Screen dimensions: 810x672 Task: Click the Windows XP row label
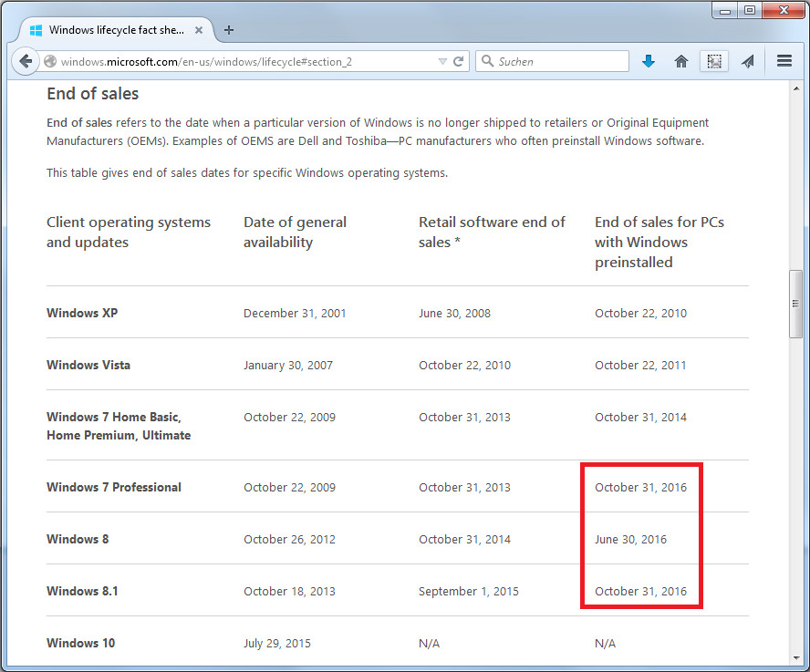[82, 313]
